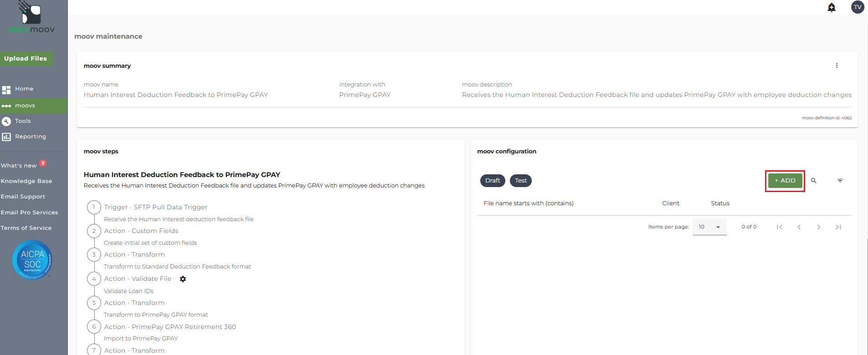Open Trigger - SFTP Pull Data Trigger step

156,207
